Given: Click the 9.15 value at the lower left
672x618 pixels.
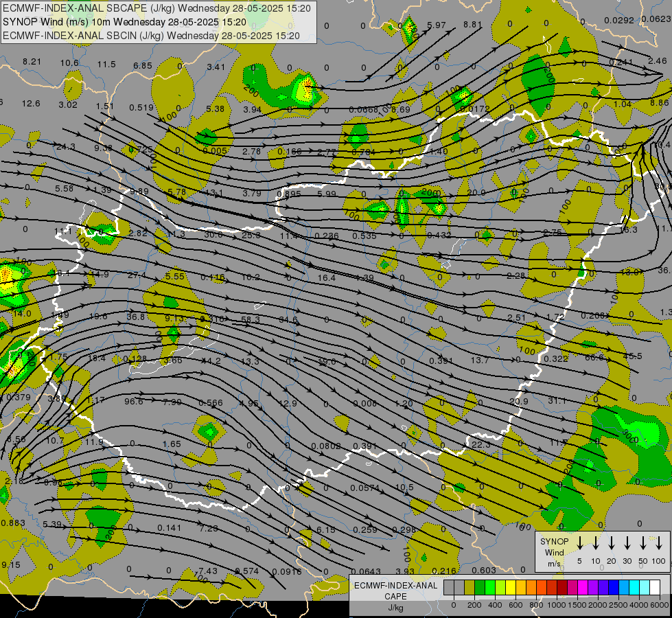Looking at the screenshot, I should click(x=11, y=565).
